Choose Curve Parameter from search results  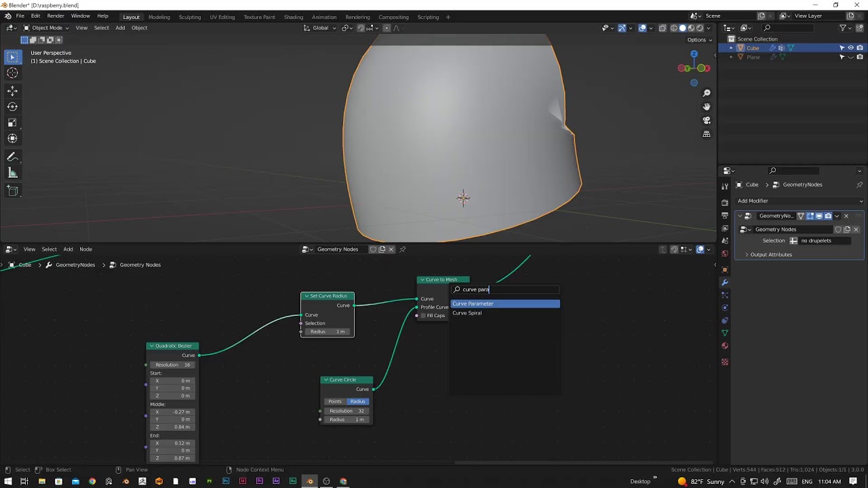pos(505,304)
